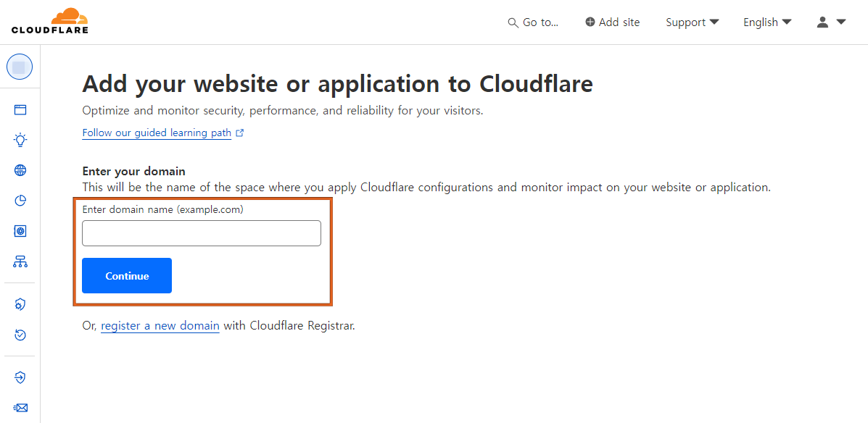Open the globe Domain Registration sidebar icon
Image resolution: width=868 pixels, height=423 pixels.
coord(20,170)
